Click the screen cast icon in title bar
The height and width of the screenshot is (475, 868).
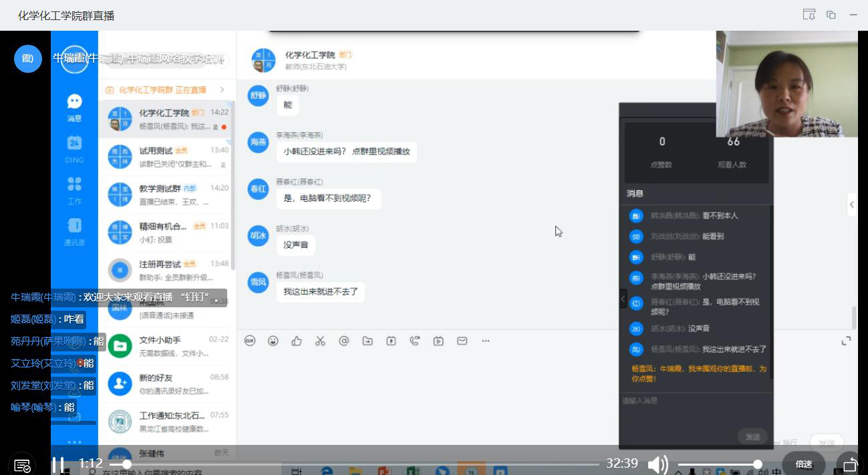809,15
